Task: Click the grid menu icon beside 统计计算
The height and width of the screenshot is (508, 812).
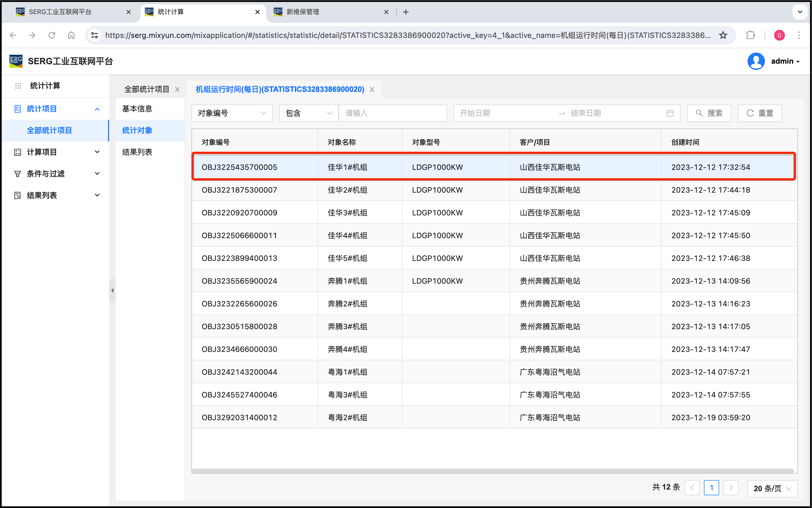Action: click(18, 86)
